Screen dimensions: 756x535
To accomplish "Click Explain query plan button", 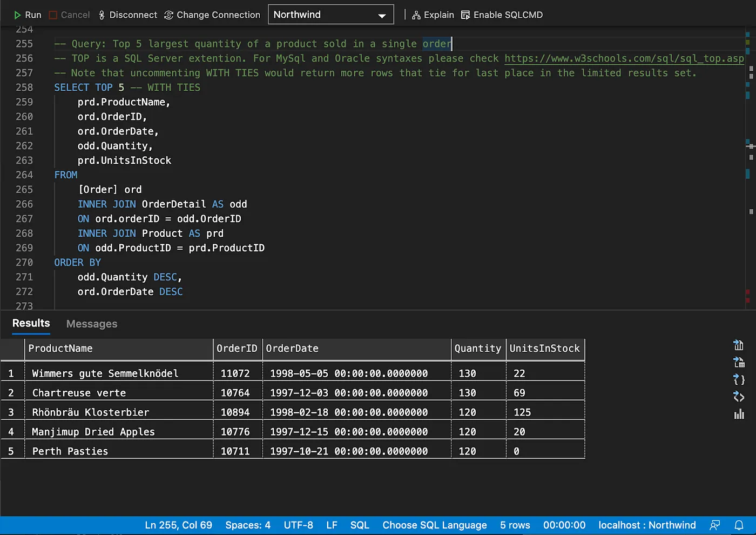I will click(x=433, y=15).
